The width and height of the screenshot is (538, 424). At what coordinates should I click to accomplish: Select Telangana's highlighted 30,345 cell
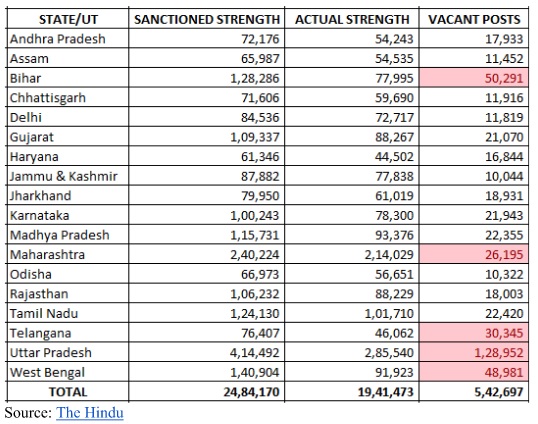(x=474, y=333)
